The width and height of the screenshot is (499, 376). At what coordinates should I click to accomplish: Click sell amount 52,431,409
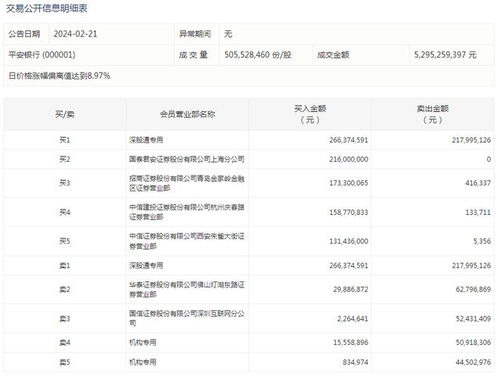pos(473,319)
